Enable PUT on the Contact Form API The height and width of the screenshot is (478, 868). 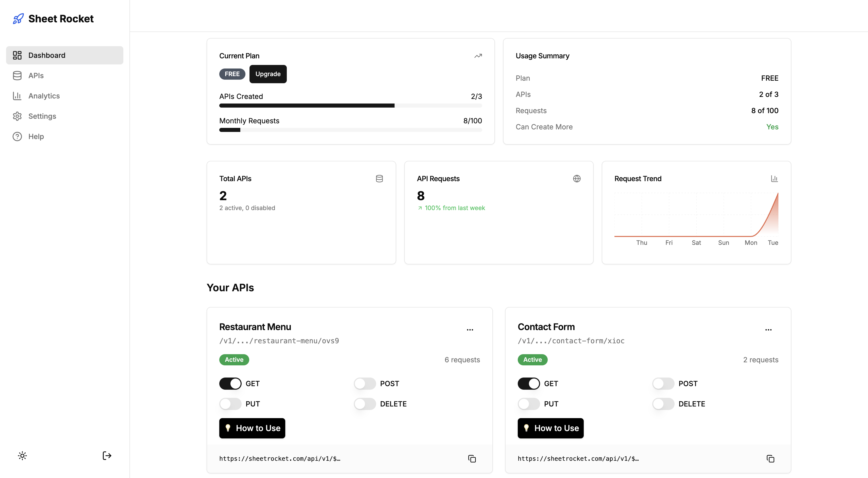click(529, 404)
